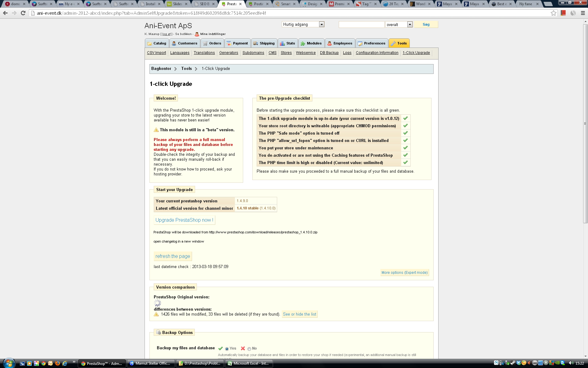Open the Chrome menu icon
Image resolution: width=588 pixels, height=368 pixels.
(x=583, y=13)
